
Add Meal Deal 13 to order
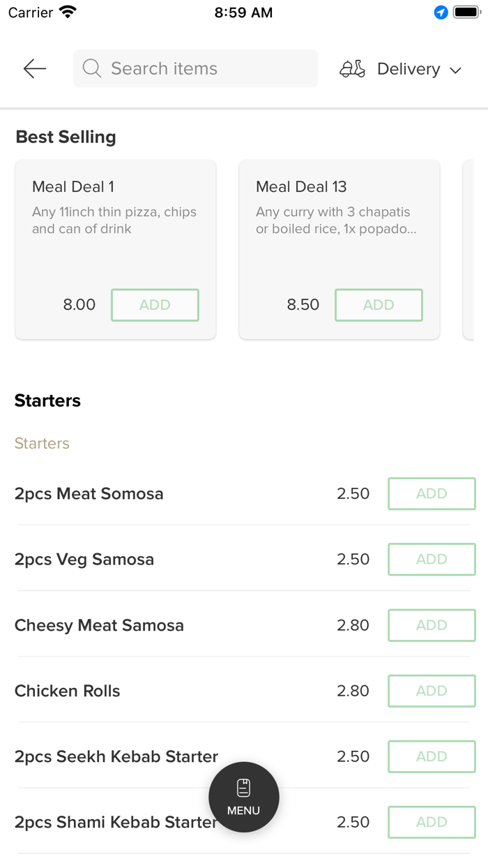379,305
